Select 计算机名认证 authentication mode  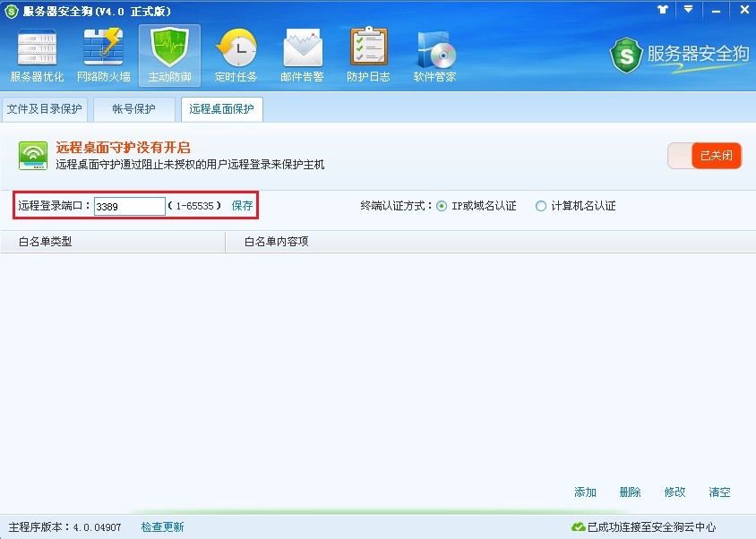point(541,205)
